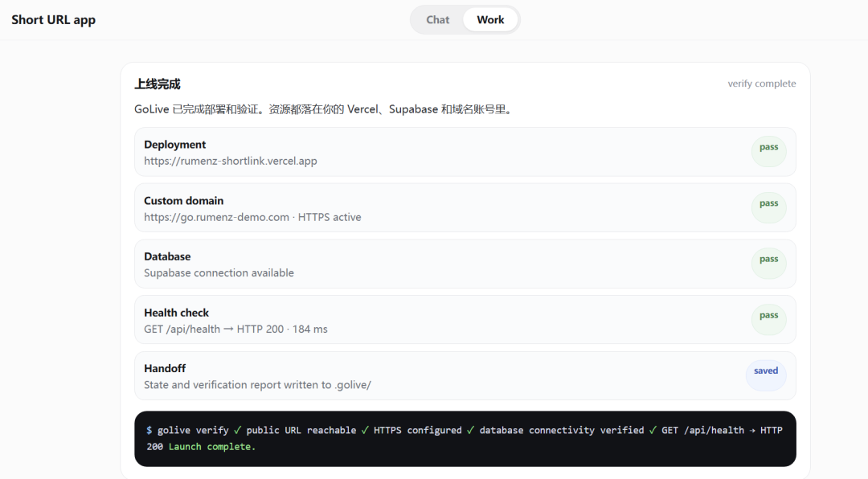
Task: Open the go.rumenz-demo.com custom domain link
Action: pyautogui.click(x=216, y=217)
